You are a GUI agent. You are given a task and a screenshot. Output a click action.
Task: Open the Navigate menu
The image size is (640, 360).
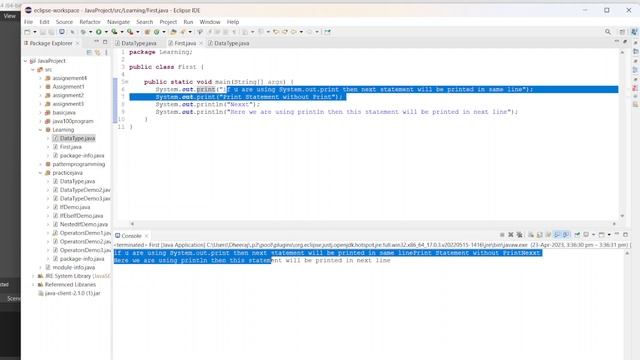coord(118,22)
